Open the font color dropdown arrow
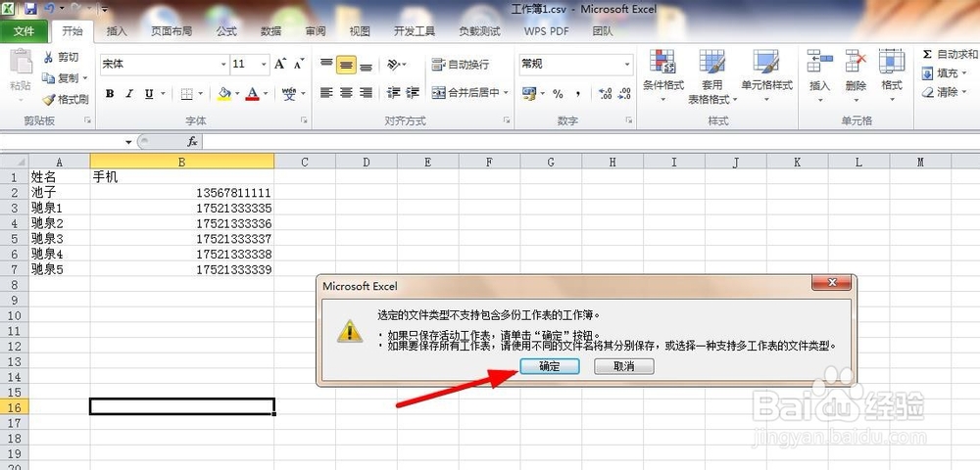The width and height of the screenshot is (980, 470). [266, 94]
